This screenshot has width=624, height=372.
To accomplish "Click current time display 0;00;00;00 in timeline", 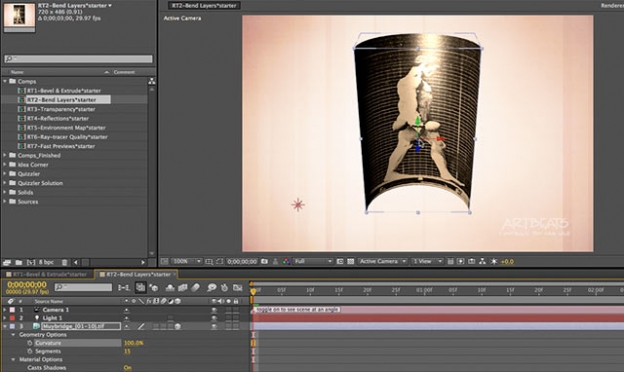I will 27,285.
